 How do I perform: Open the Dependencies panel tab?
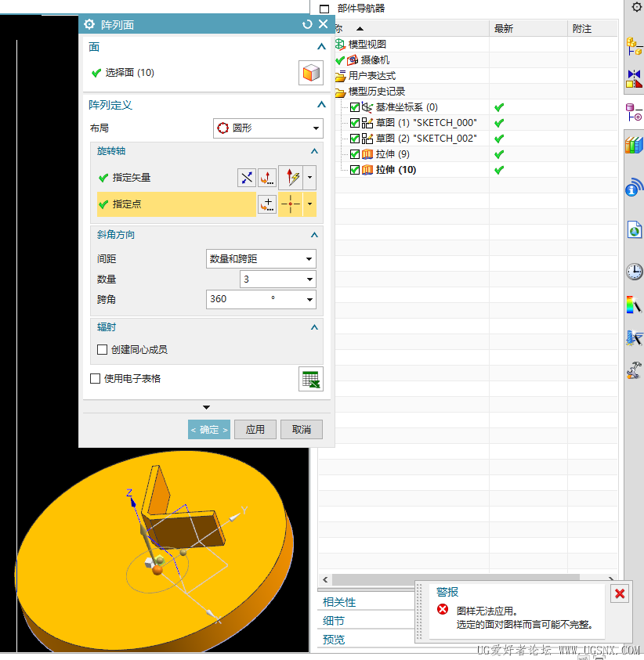[x=339, y=602]
